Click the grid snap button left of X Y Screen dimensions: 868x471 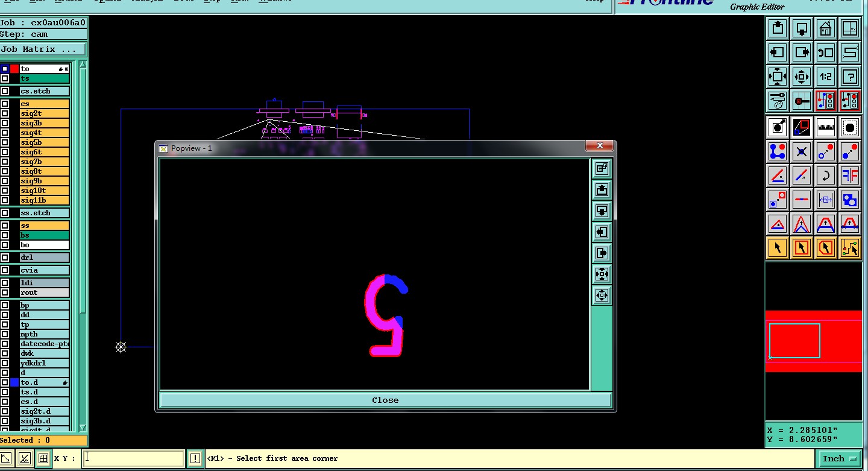click(43, 458)
